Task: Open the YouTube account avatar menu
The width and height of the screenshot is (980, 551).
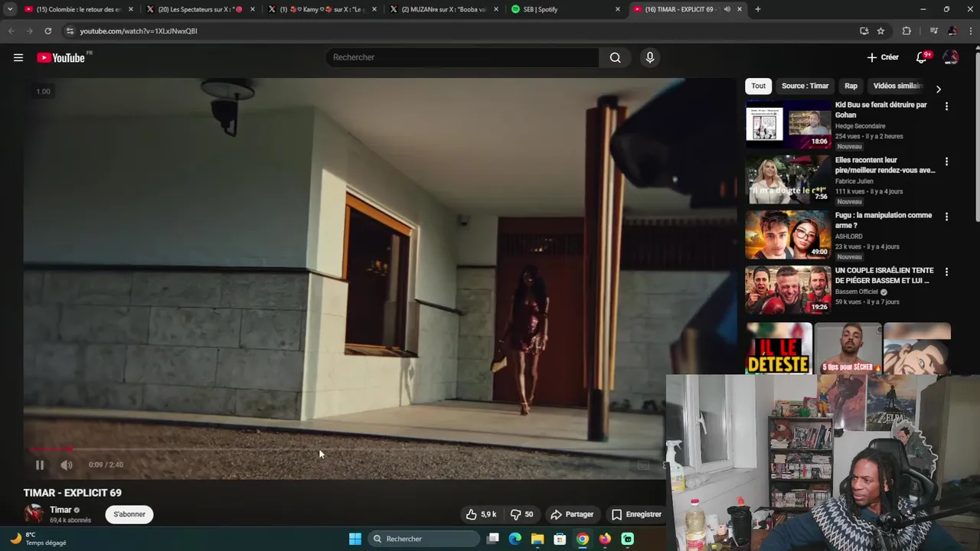Action: pos(951,57)
